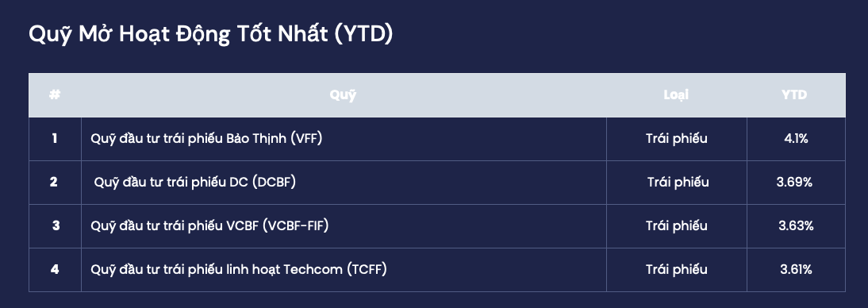Select rank number 2 cell
Viewport: 868px width, 308px height.
[x=54, y=183]
